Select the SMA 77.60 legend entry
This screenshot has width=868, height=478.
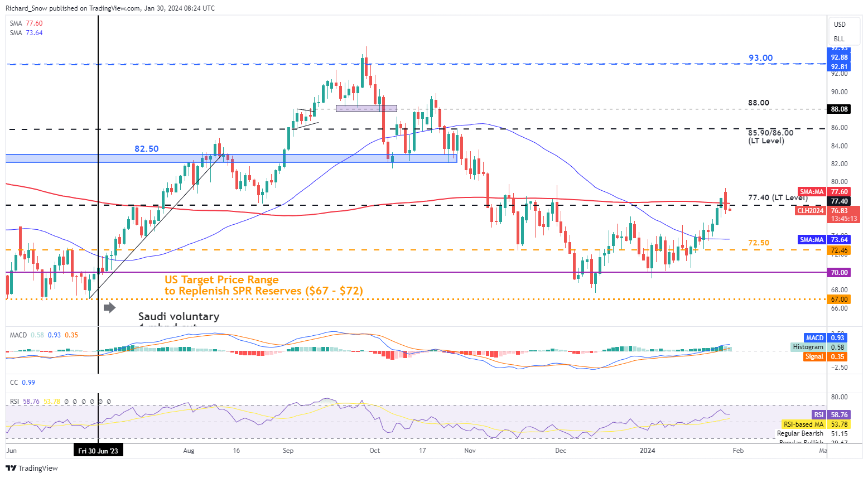click(26, 23)
